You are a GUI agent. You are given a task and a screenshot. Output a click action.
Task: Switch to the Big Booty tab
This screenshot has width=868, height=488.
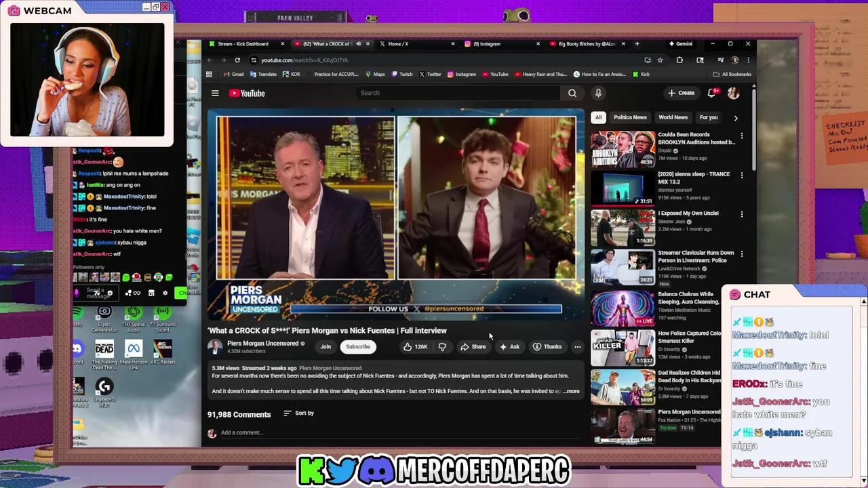coord(587,44)
